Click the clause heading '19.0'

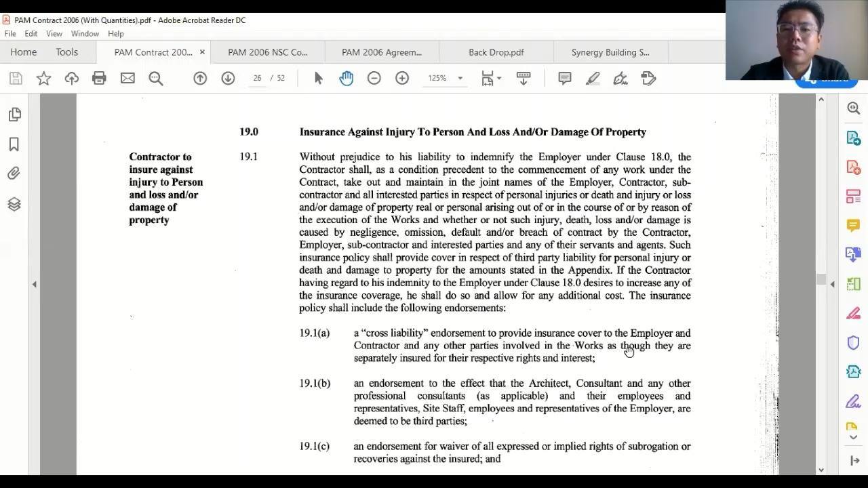tap(249, 132)
